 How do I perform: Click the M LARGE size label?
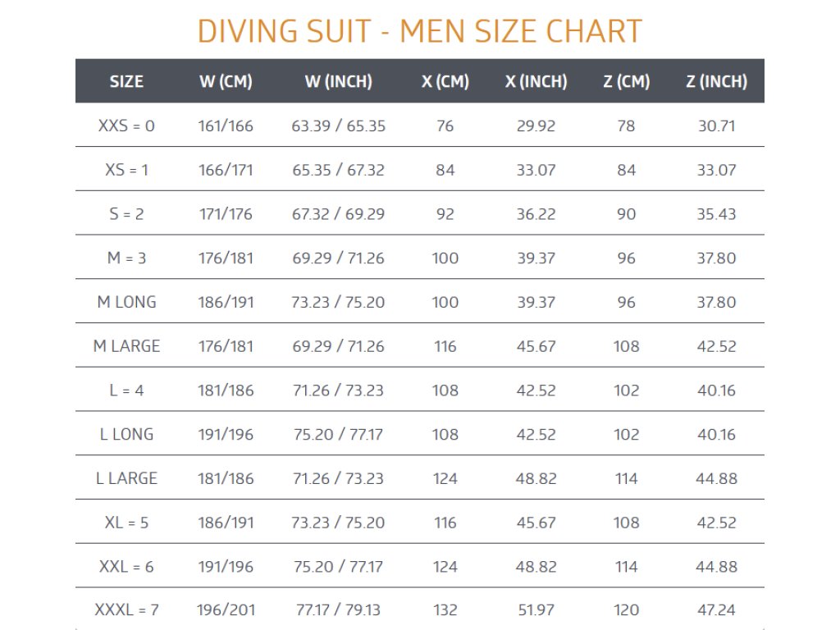click(x=126, y=346)
